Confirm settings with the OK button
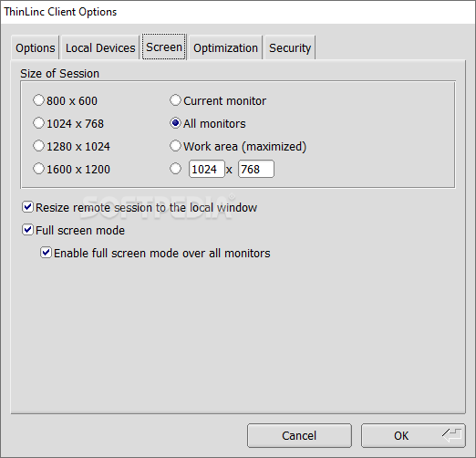 click(413, 435)
